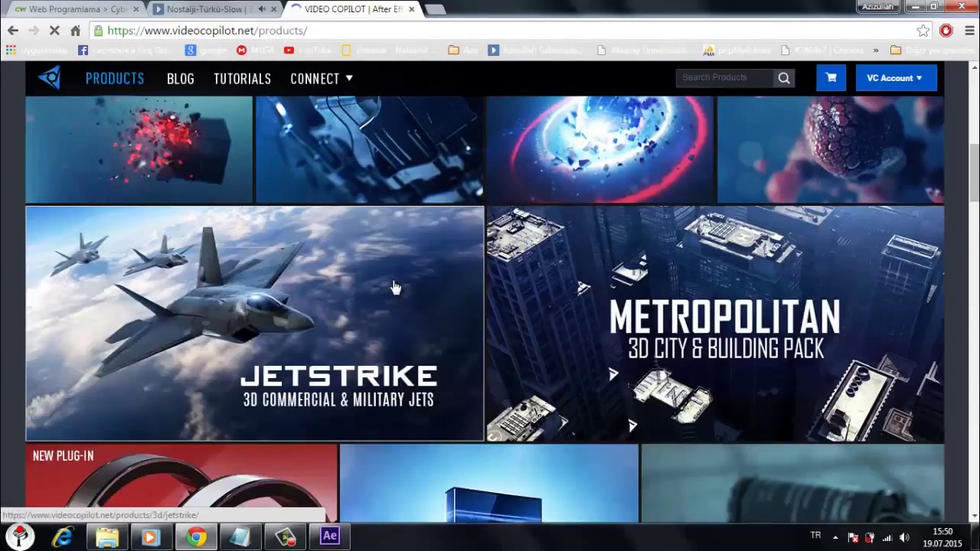Switch to Chrome in taskbar
The height and width of the screenshot is (551, 980).
(196, 536)
